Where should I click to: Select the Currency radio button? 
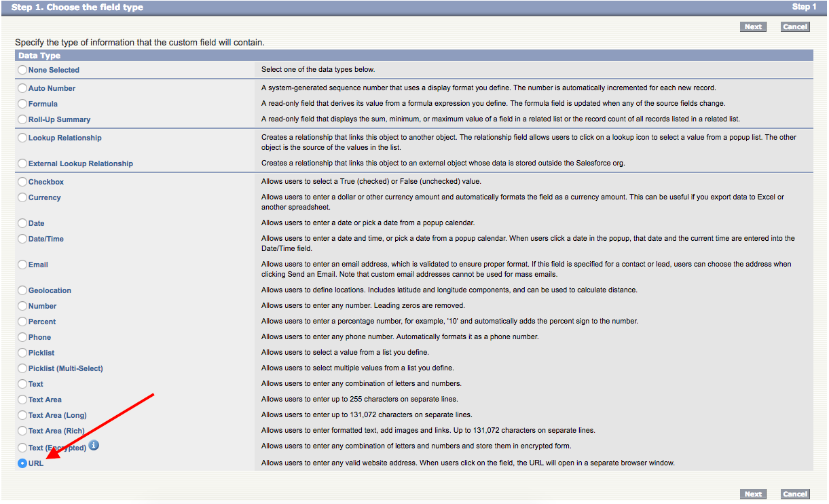tap(23, 197)
